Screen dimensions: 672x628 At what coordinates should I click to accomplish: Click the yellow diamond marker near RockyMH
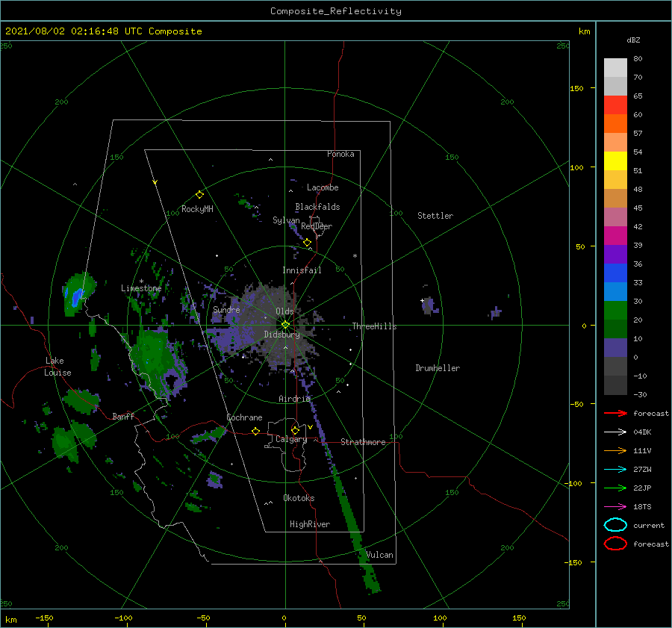[x=199, y=195]
